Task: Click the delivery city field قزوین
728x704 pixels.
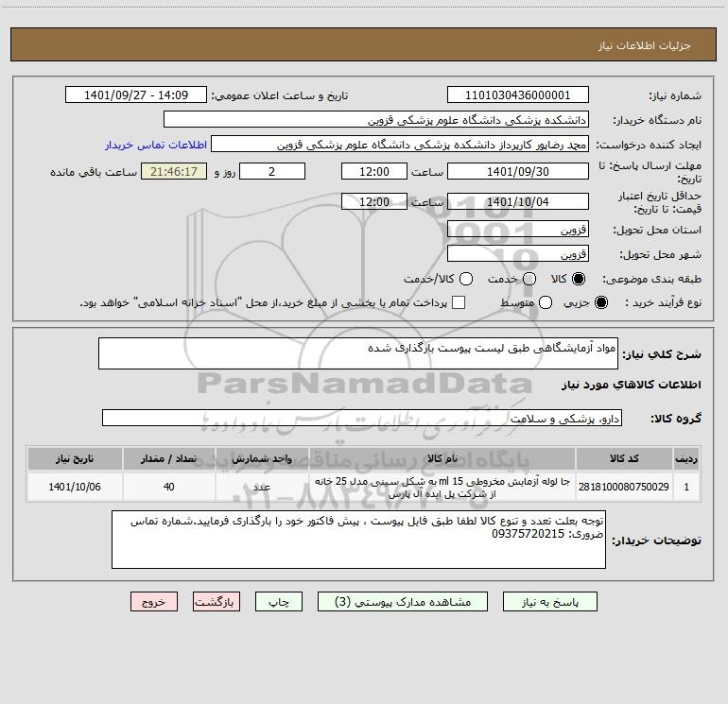Action: point(518,254)
